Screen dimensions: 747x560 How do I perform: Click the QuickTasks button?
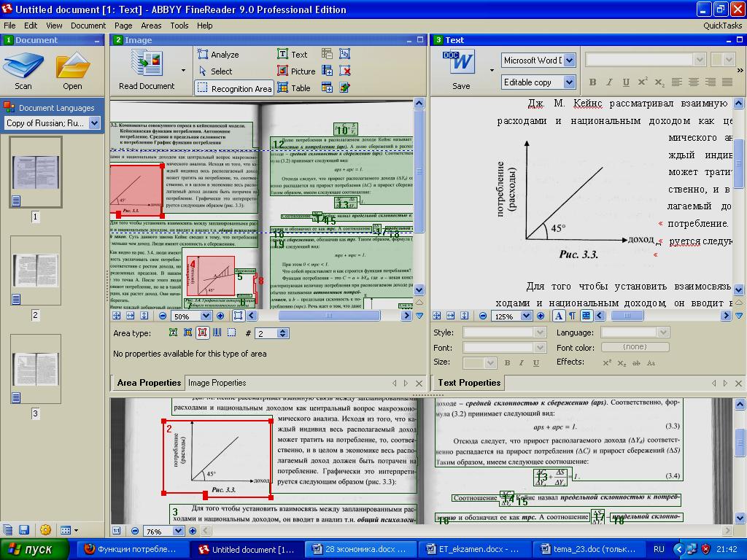pyautogui.click(x=722, y=26)
